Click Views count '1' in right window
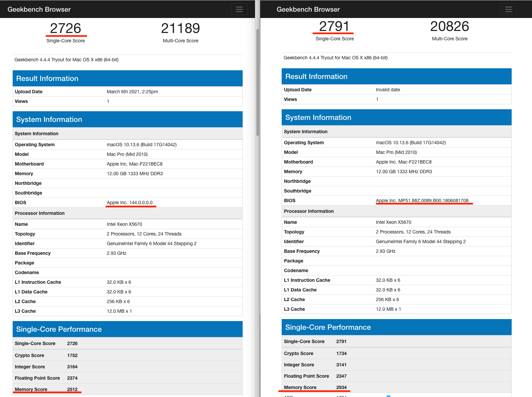532x397 pixels. pos(377,99)
